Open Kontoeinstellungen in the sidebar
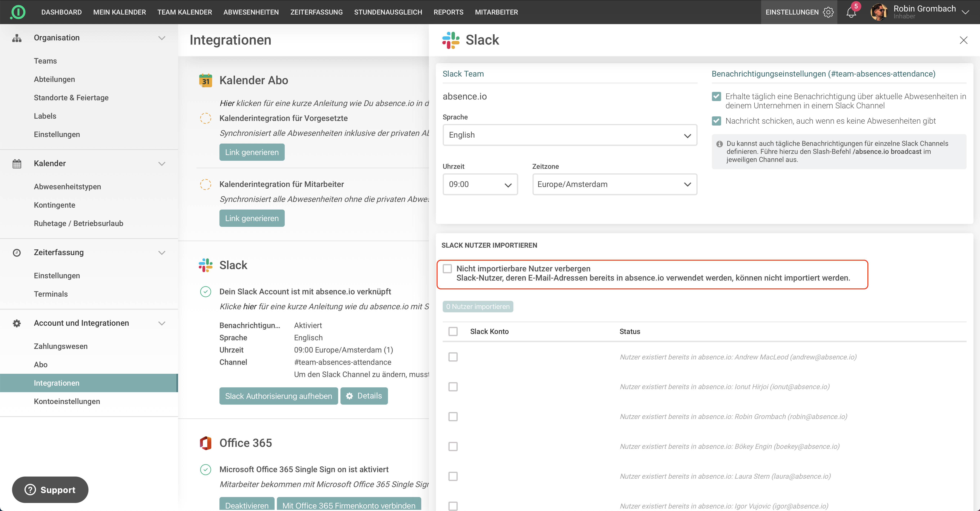 (67, 401)
